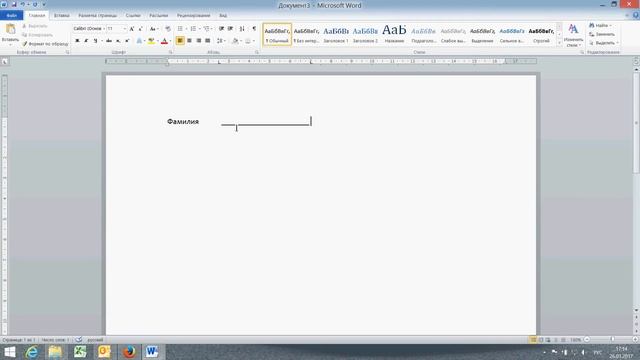640x360 pixels.
Task: Open the Change Case (Aa) dropdown
Action: (x=153, y=29)
